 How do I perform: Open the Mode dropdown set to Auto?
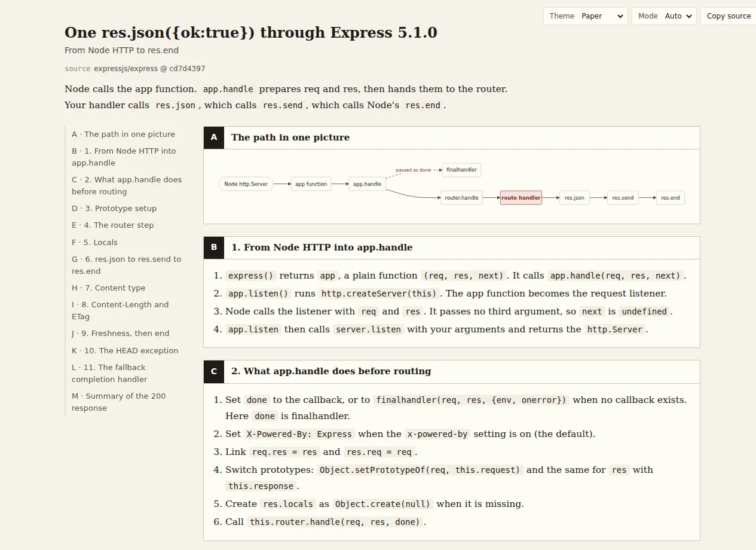(665, 16)
